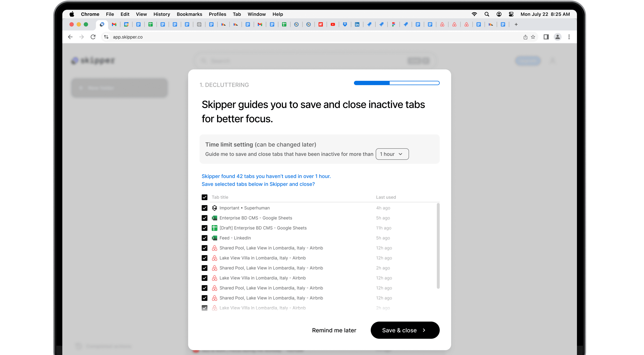Uncheck the Shared Pool tab used 2h ago
This screenshot has width=644, height=355.
click(x=205, y=268)
